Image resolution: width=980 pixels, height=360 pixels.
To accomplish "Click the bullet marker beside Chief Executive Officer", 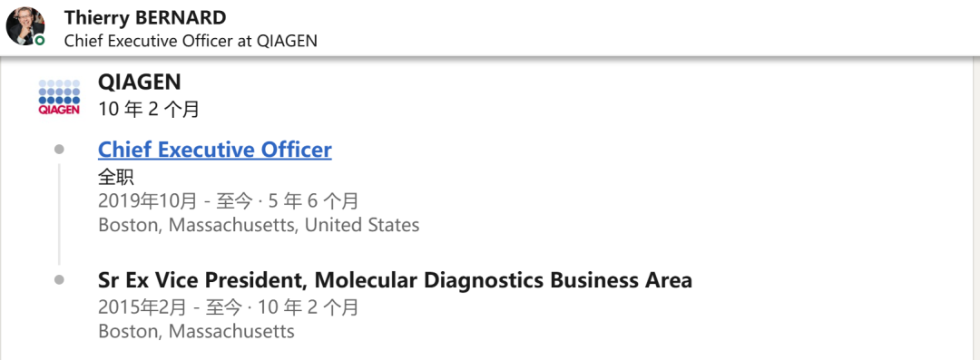I will point(59,149).
